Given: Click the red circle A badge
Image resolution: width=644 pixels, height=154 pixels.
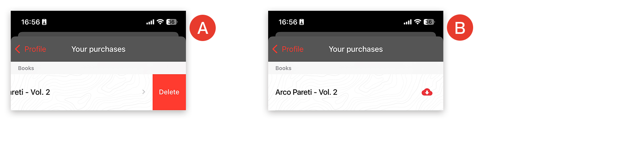Looking at the screenshot, I should 202,28.
